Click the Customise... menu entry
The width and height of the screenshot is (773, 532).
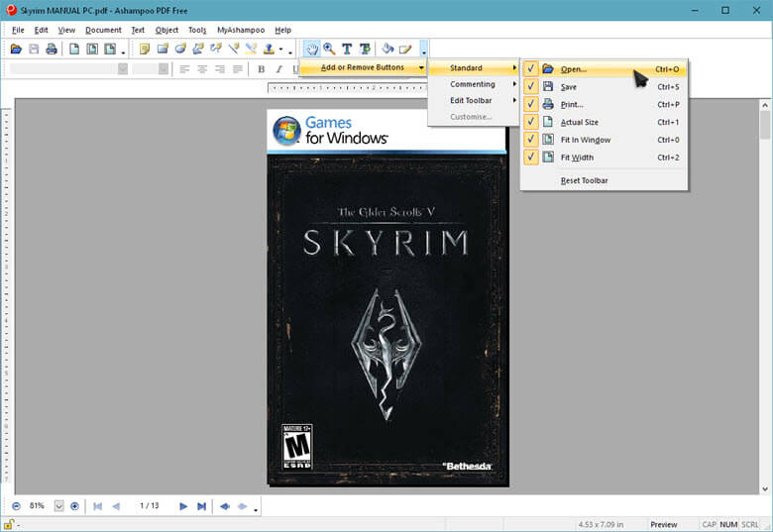(471, 117)
